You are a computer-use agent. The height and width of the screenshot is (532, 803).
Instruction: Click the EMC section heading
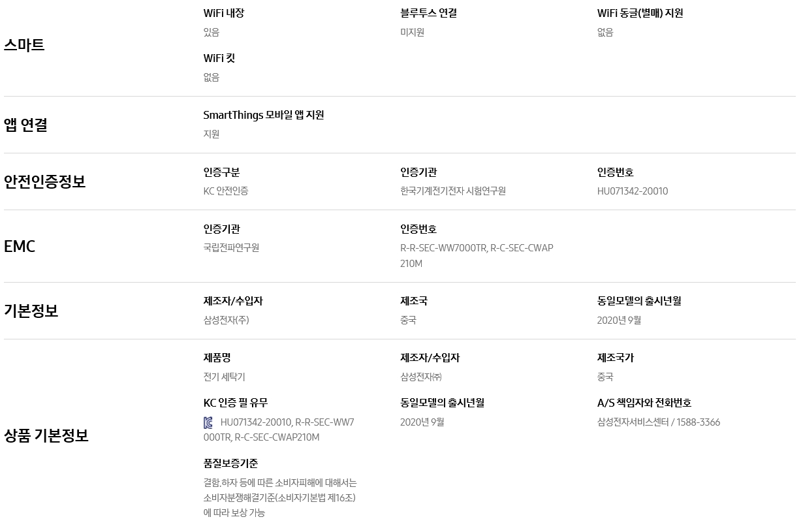click(20, 246)
